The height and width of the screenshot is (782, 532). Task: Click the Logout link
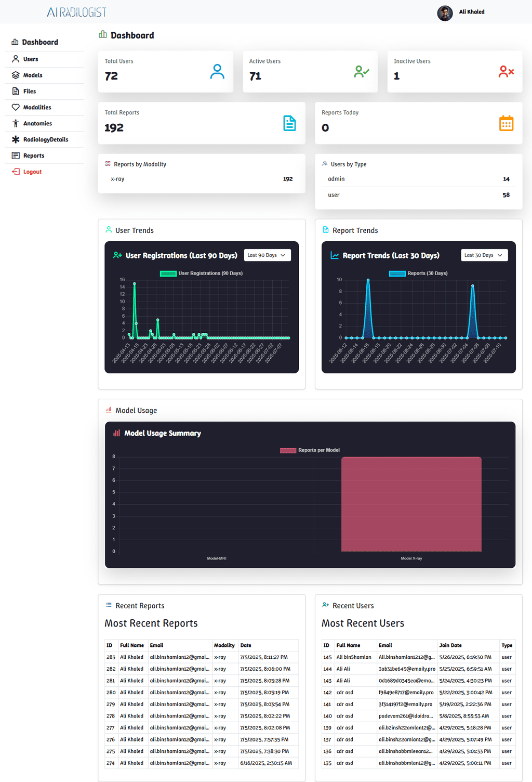(x=32, y=172)
